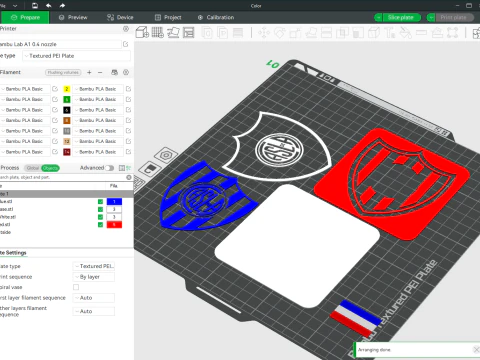
Task: Select the Seam painting tool icon
Action: coord(374,33)
